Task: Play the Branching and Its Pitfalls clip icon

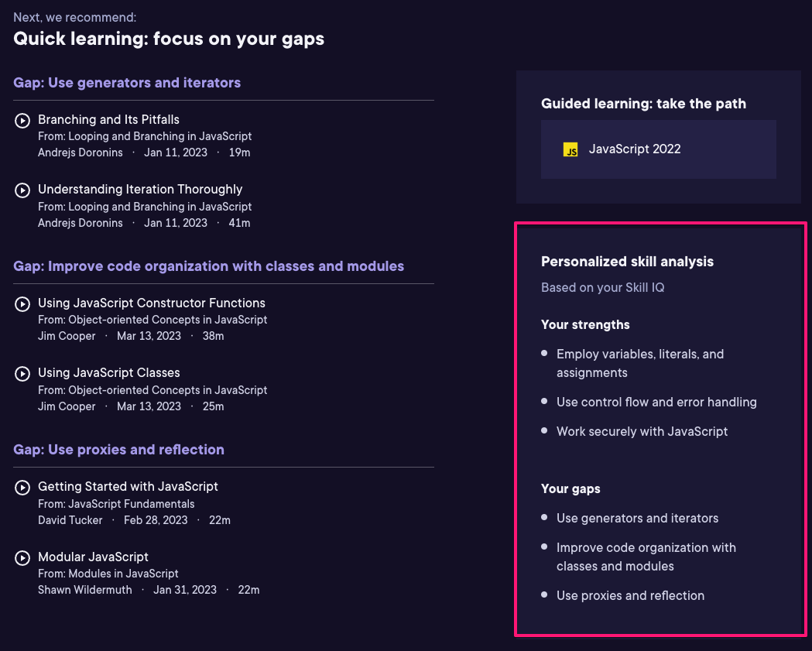Action: pos(22,121)
